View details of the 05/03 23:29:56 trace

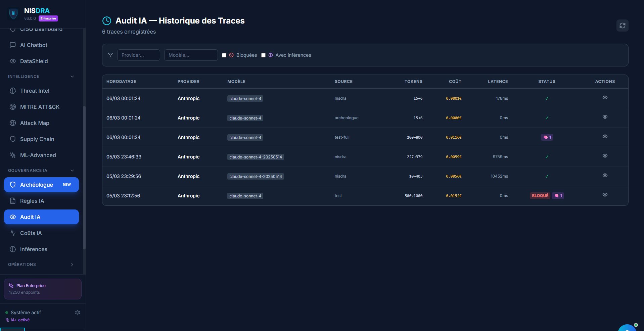pos(605,175)
